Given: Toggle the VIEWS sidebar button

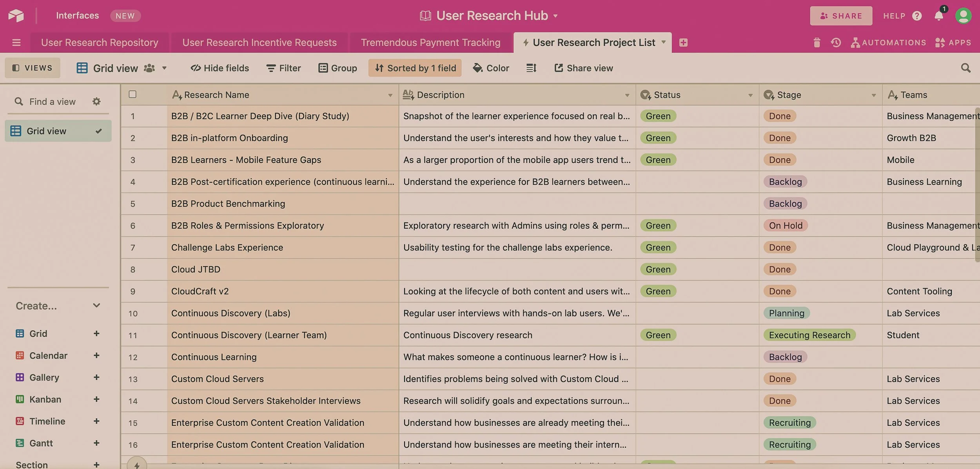Looking at the screenshot, I should 33,68.
